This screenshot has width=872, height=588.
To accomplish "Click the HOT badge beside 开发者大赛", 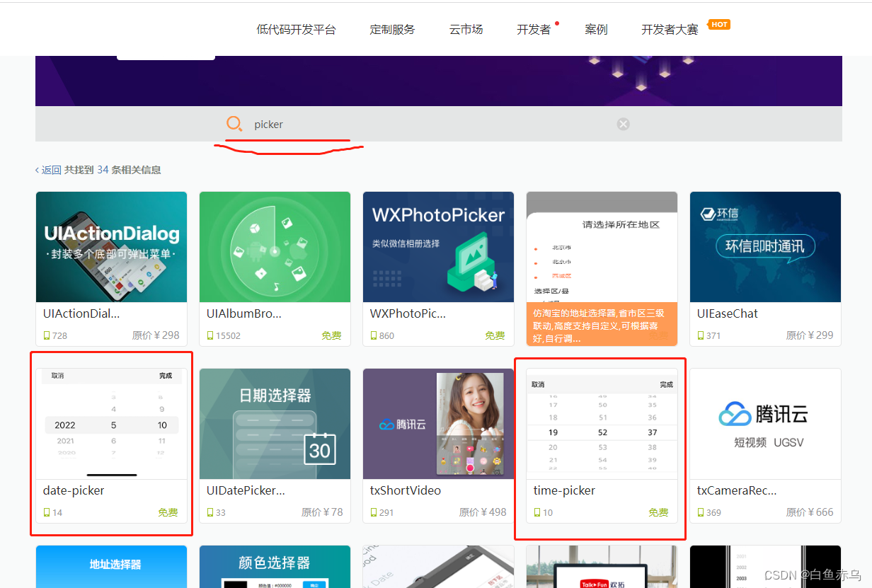I will point(719,24).
